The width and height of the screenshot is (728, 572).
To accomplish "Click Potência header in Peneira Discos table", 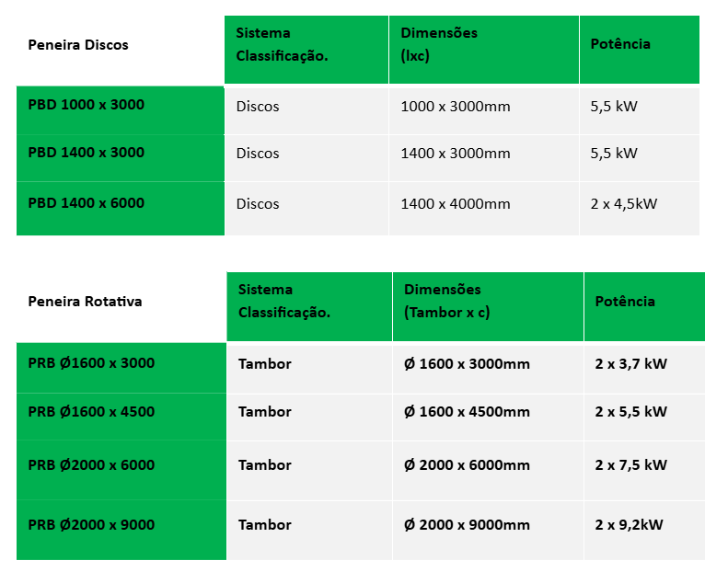I will [x=620, y=44].
